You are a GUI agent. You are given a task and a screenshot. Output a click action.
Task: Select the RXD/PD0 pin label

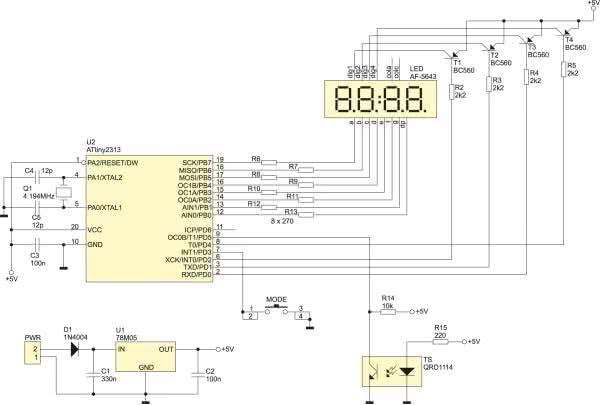(x=196, y=276)
